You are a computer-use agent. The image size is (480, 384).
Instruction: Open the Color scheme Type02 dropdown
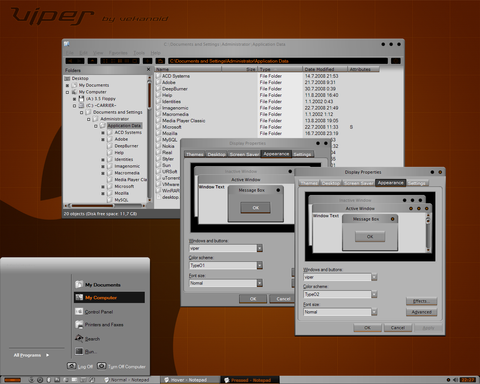[x=374, y=294]
